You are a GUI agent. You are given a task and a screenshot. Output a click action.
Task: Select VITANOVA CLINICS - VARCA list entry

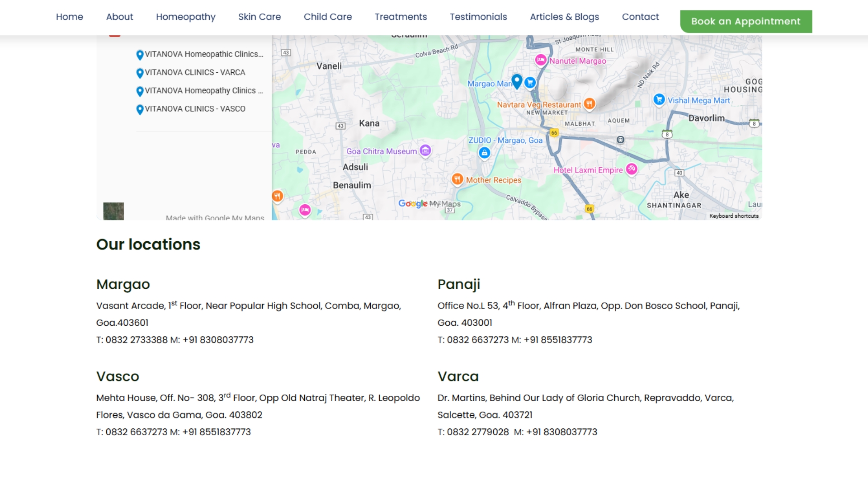click(x=195, y=72)
